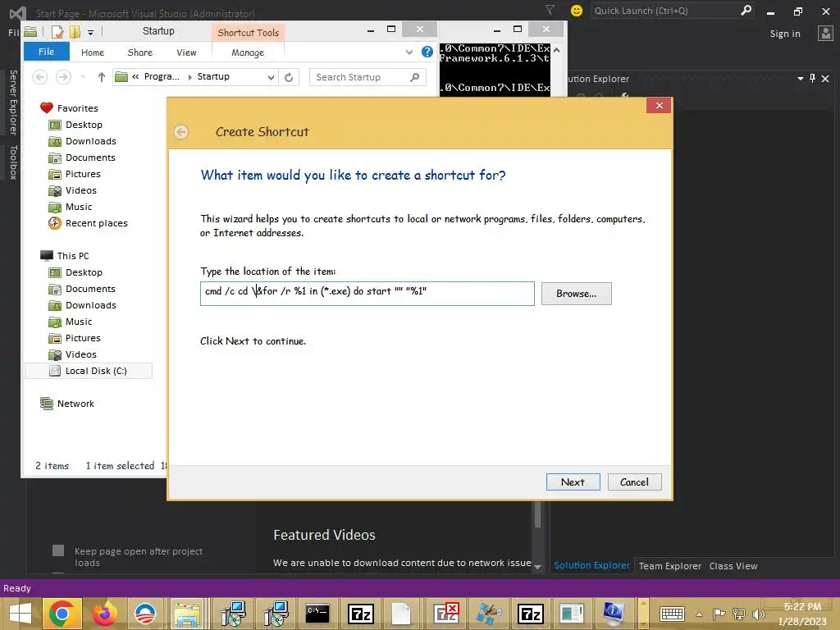This screenshot has width=840, height=630.
Task: Click the Action Center flag icon in tray
Action: [x=719, y=614]
